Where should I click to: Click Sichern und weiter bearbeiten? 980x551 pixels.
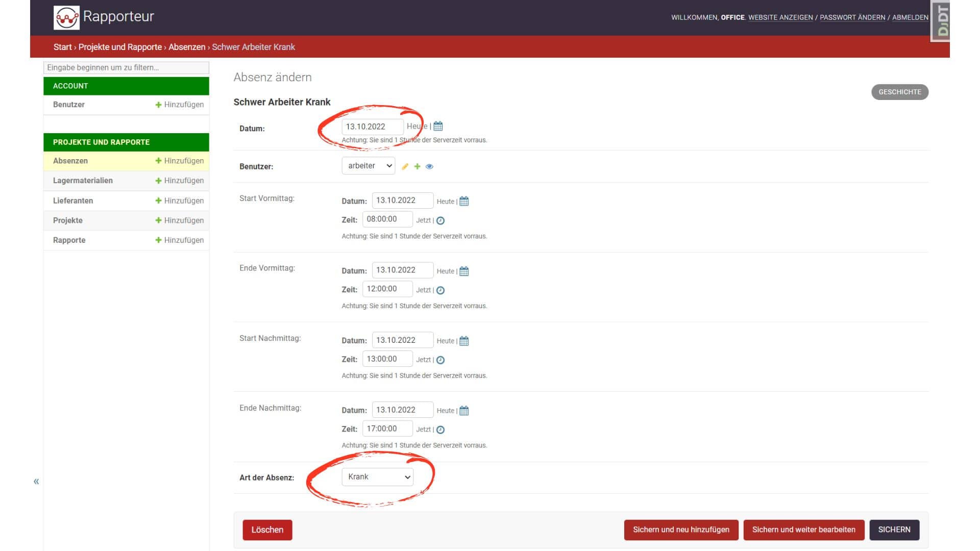803,530
